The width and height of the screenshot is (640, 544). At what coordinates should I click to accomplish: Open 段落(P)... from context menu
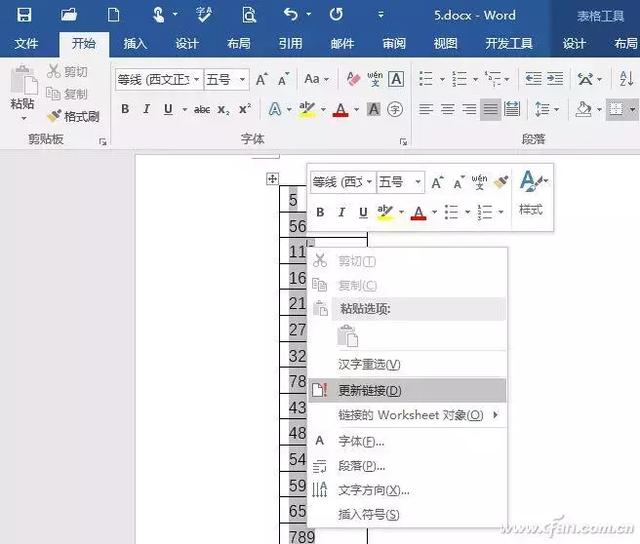[407, 466]
